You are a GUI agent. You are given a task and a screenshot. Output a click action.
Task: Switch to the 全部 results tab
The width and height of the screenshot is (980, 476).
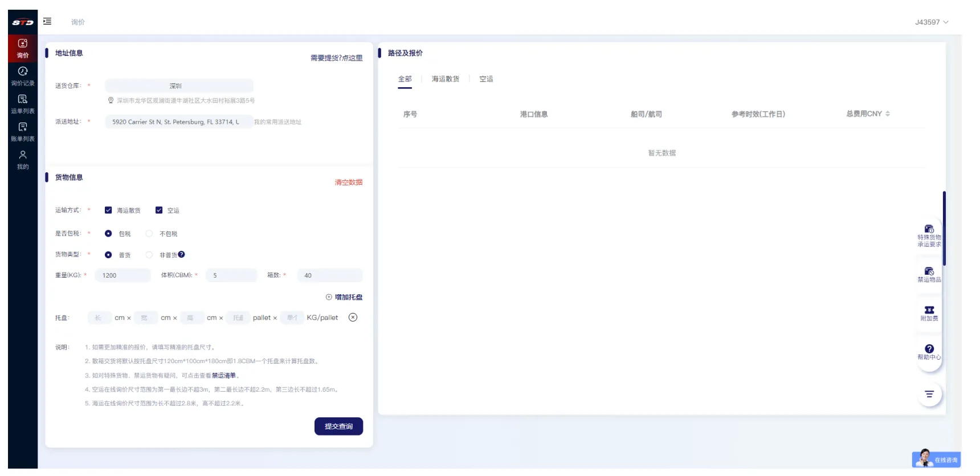click(405, 79)
